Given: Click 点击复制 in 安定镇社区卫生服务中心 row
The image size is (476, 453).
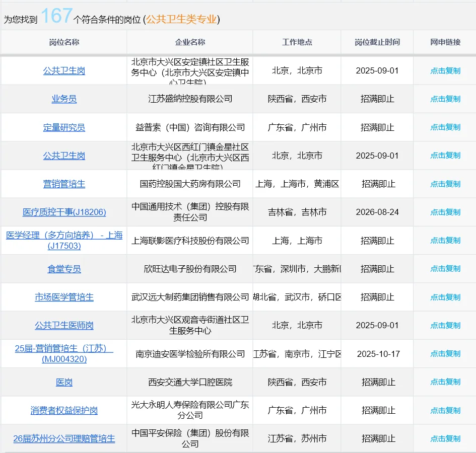Looking at the screenshot, I should coord(445,70).
